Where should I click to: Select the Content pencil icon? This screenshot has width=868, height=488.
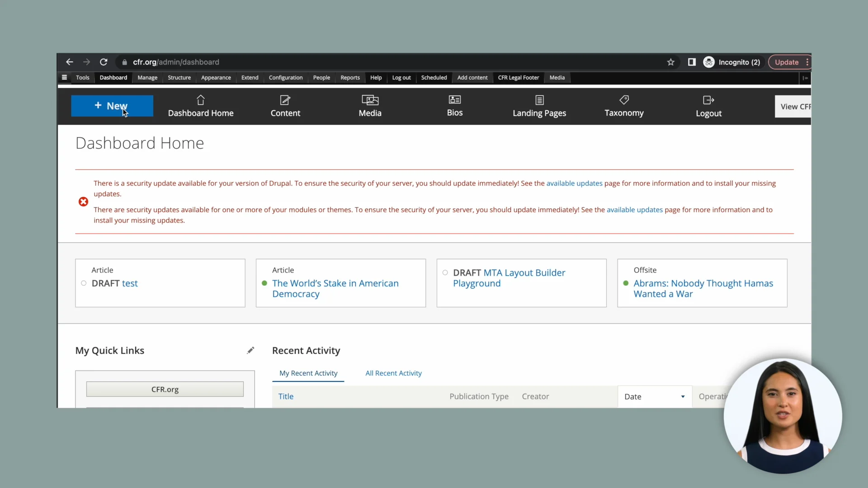pos(285,99)
